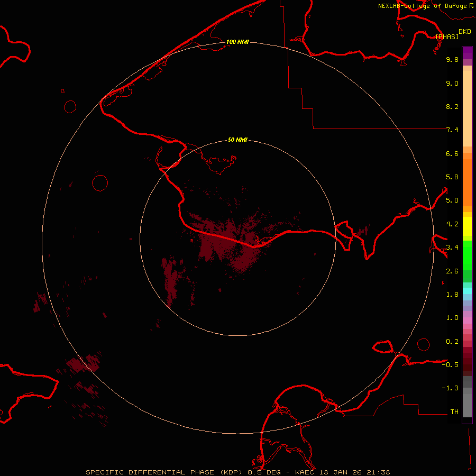This screenshot has width=476, height=476.
Task: Click the small red circle at far right edge
Action: click(424, 344)
